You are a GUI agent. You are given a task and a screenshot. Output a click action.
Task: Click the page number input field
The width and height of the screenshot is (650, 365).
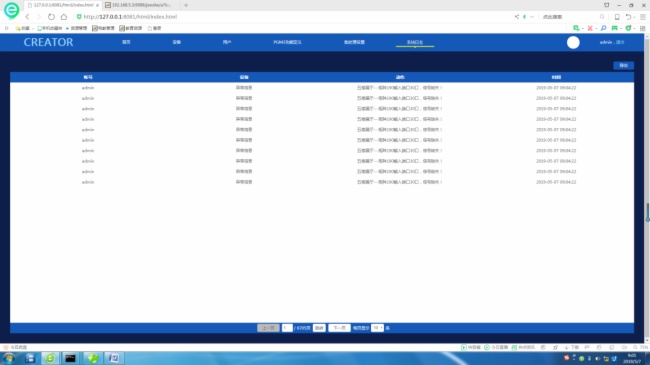287,328
